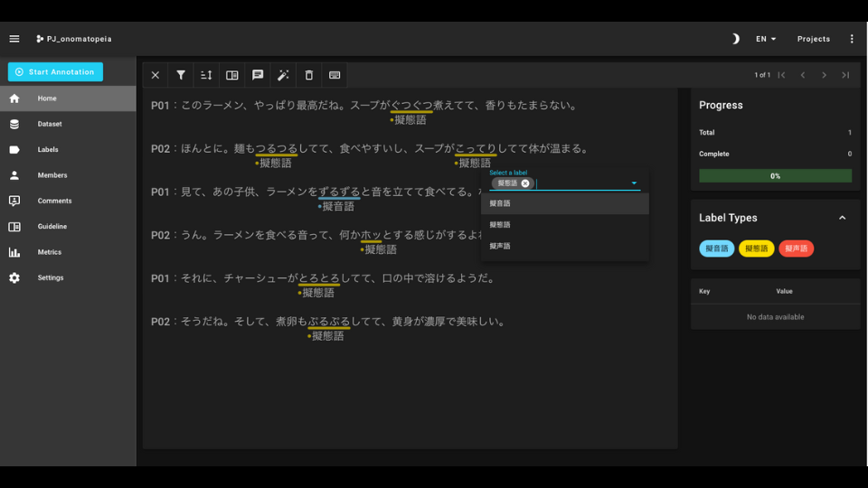The width and height of the screenshot is (868, 488).
Task: Open the hamburger navigation menu
Action: point(14,39)
